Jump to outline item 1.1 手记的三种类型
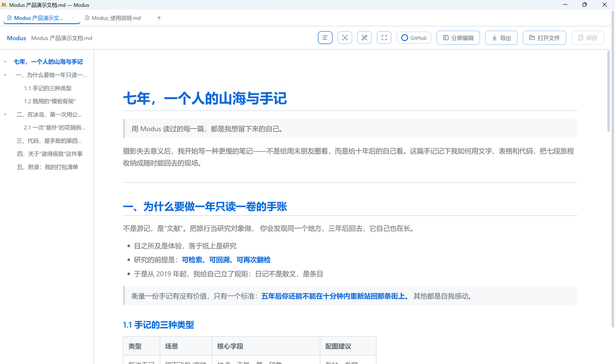The width and height of the screenshot is (615, 364). tap(48, 88)
